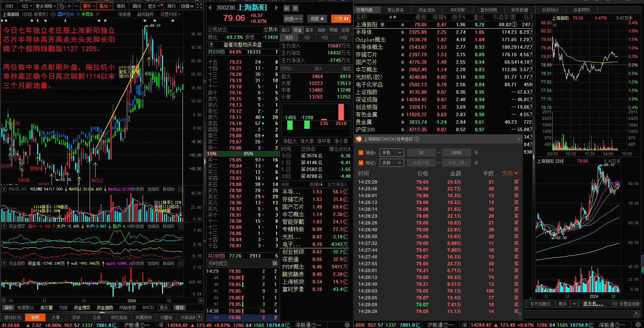Open chart settings gear next to 前复权

(53, 14)
